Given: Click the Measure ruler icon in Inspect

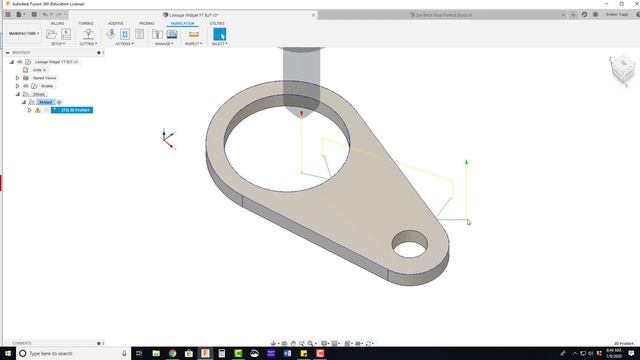Looking at the screenshot, I should point(194,34).
